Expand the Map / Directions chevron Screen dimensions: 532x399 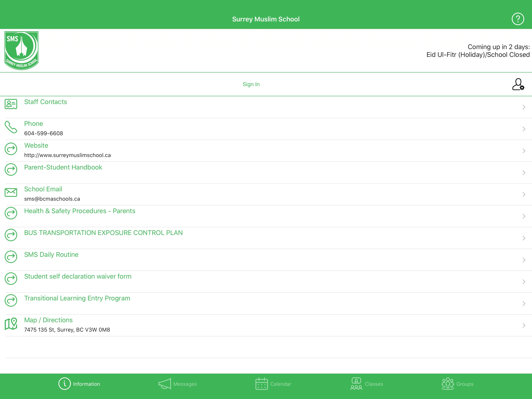(x=524, y=325)
